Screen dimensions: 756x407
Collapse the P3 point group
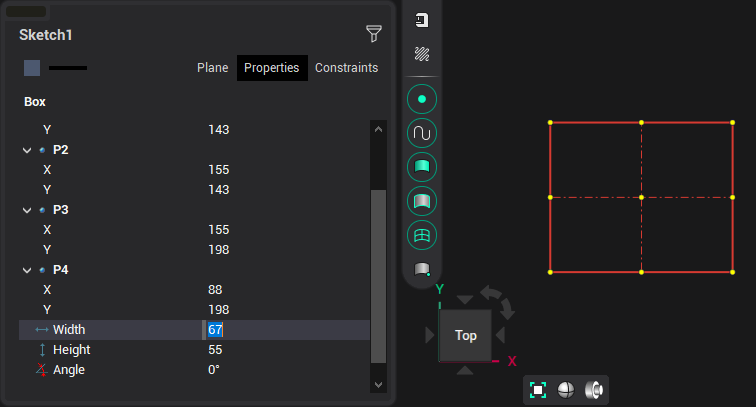click(x=27, y=210)
